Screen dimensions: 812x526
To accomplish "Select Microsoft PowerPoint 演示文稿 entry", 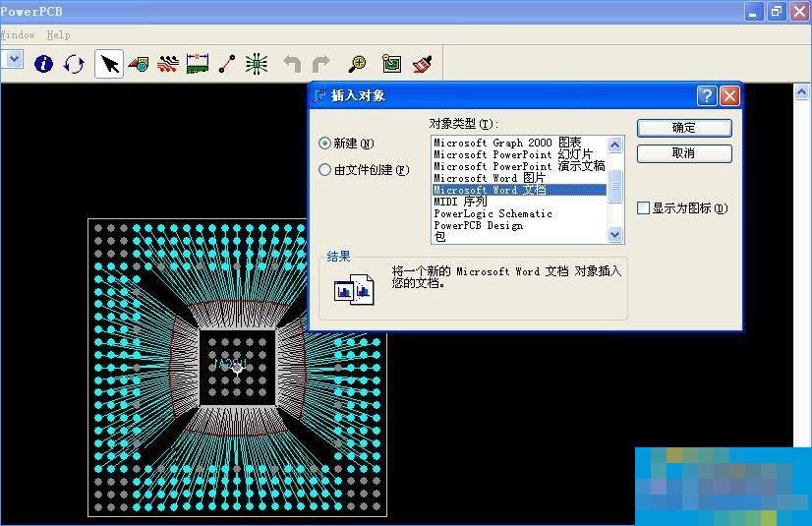I will click(x=519, y=166).
